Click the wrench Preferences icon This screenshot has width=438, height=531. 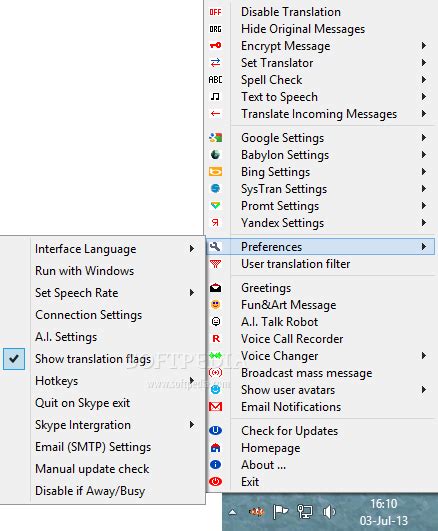click(215, 247)
